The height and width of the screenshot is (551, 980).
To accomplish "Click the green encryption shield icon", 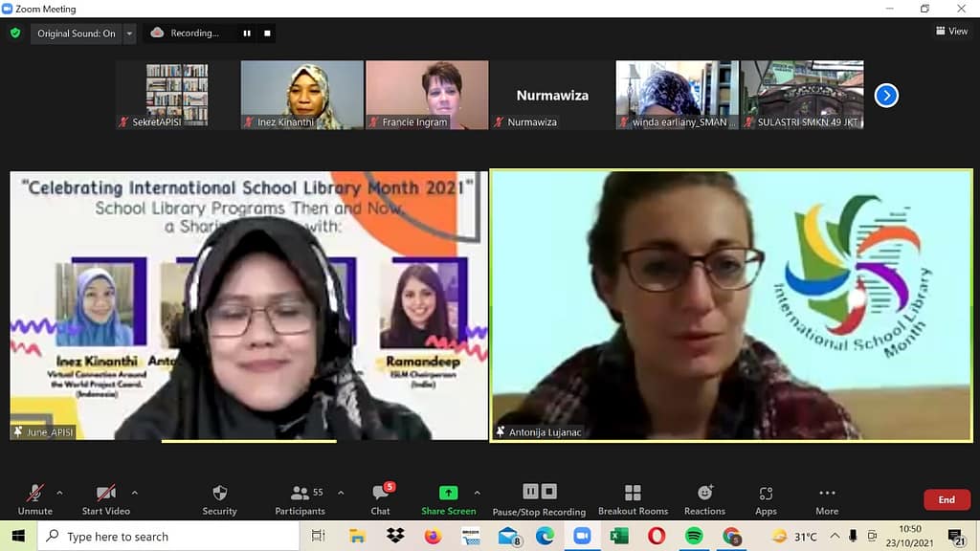I will (15, 33).
